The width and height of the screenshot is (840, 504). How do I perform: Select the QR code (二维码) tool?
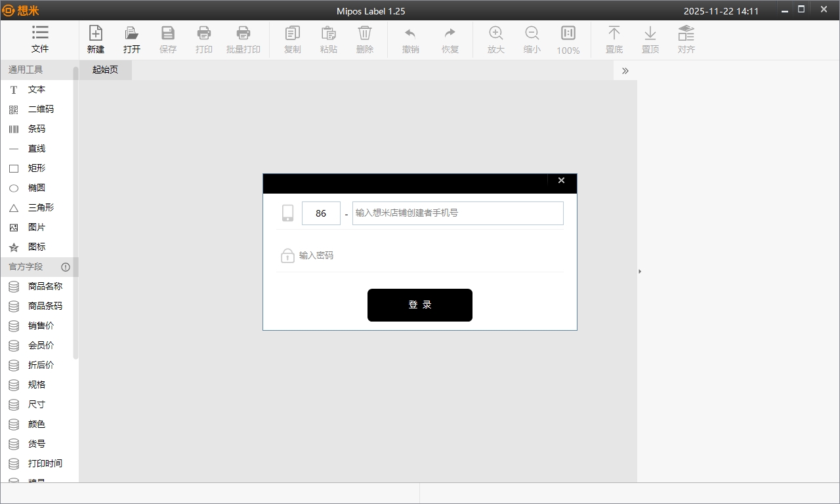[x=40, y=109]
